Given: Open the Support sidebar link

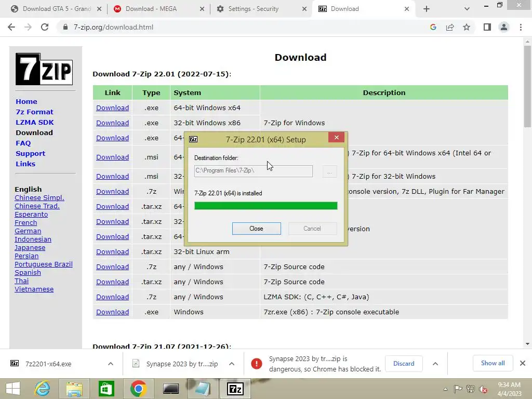Looking at the screenshot, I should pos(30,154).
